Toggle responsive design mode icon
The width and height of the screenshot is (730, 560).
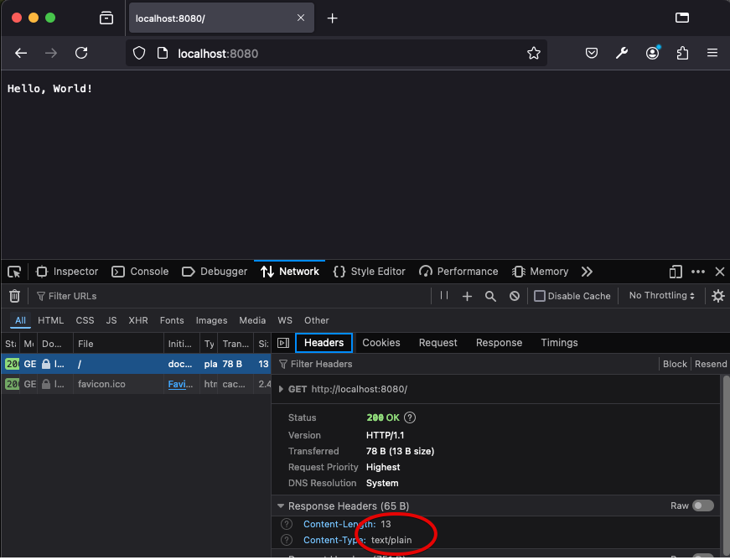pyautogui.click(x=676, y=272)
